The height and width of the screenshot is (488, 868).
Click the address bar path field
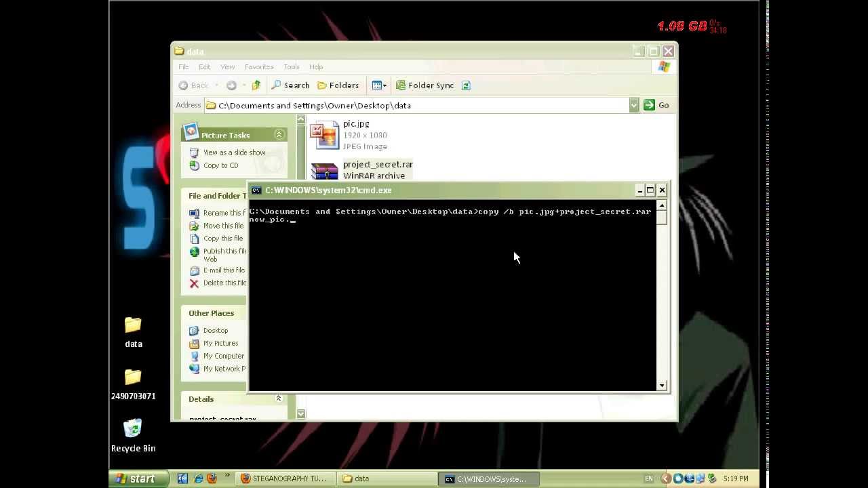click(x=416, y=105)
